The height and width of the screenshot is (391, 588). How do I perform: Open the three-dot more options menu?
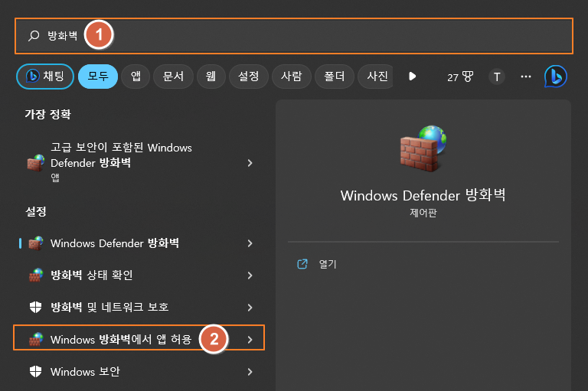click(526, 77)
